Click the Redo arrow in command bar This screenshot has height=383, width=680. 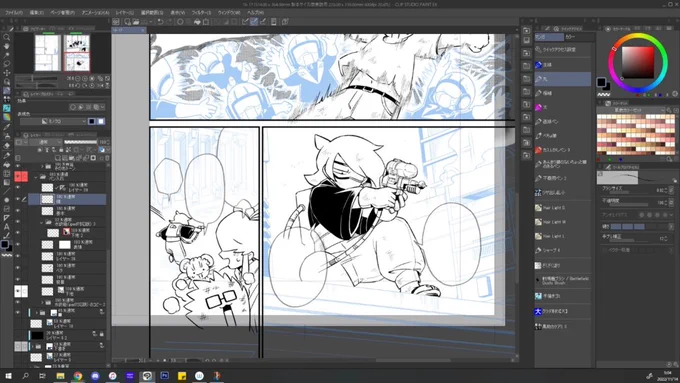pos(169,21)
